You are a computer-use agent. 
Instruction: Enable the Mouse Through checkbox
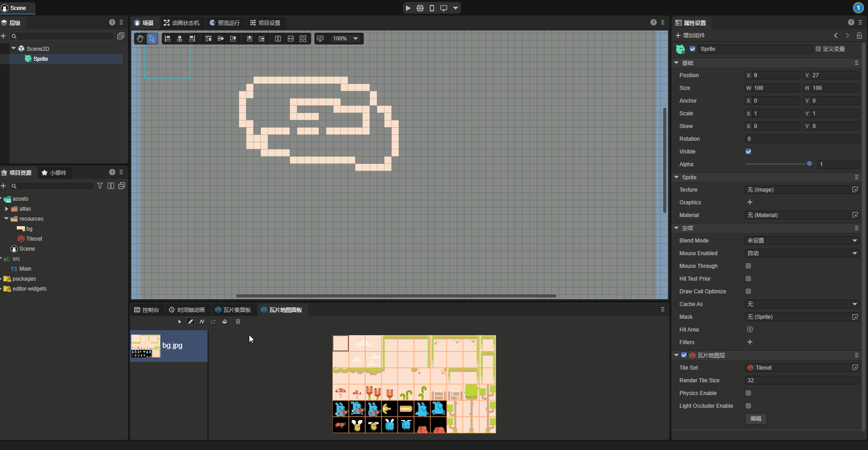click(749, 266)
